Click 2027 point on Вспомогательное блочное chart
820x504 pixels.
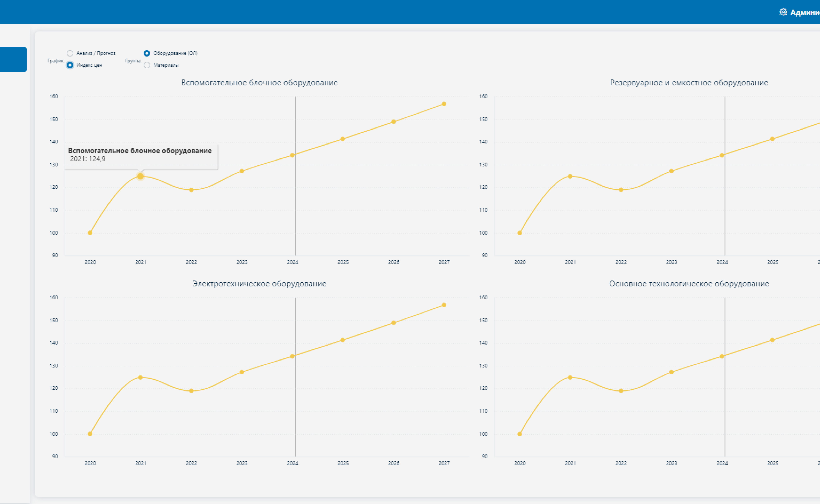(x=444, y=104)
